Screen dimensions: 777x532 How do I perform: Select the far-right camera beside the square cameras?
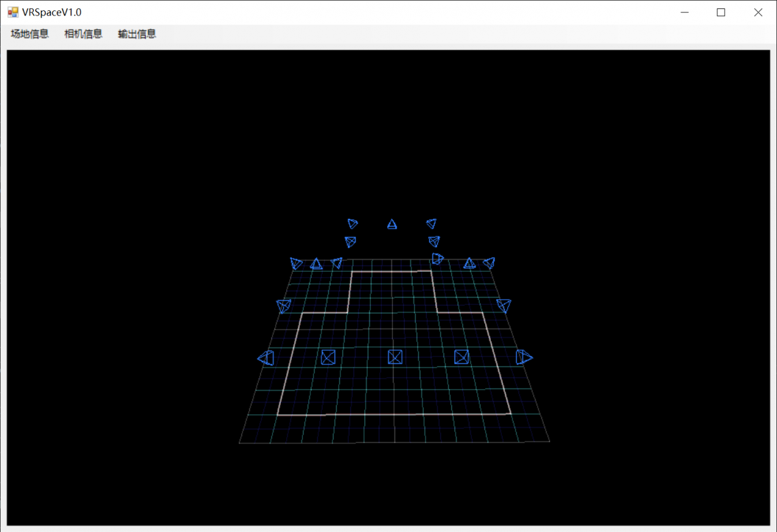tap(524, 357)
